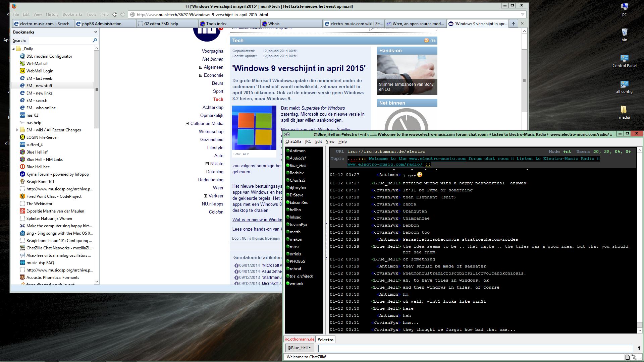Viewport: 644px width, 362px height.
Task: Click the bookmarks sidebar scroll down arrow
Action: [97, 282]
